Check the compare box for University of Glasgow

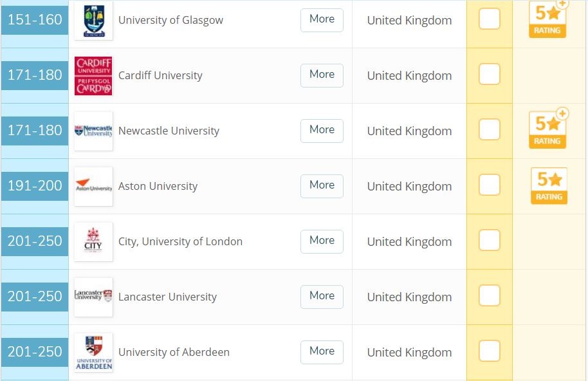point(490,19)
